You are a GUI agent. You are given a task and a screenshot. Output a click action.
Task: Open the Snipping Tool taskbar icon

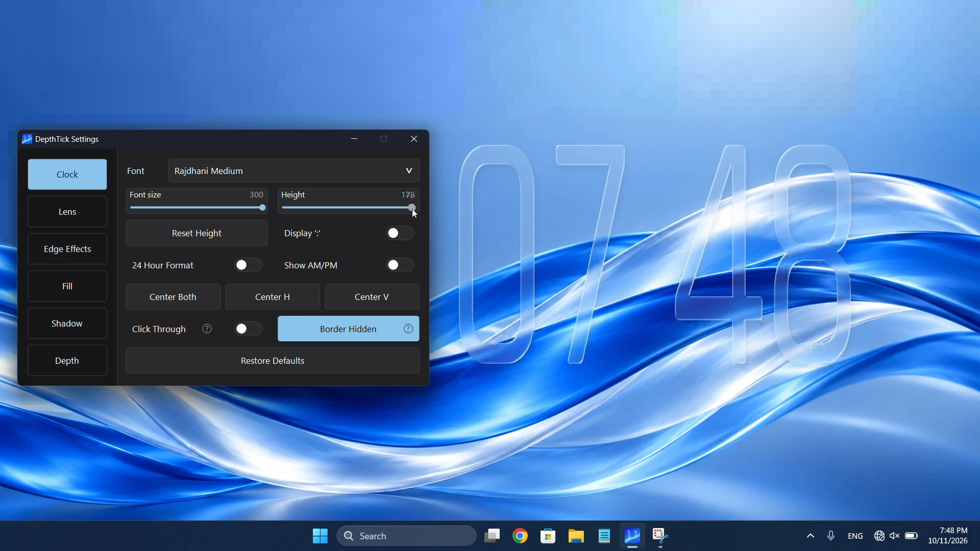(x=661, y=536)
